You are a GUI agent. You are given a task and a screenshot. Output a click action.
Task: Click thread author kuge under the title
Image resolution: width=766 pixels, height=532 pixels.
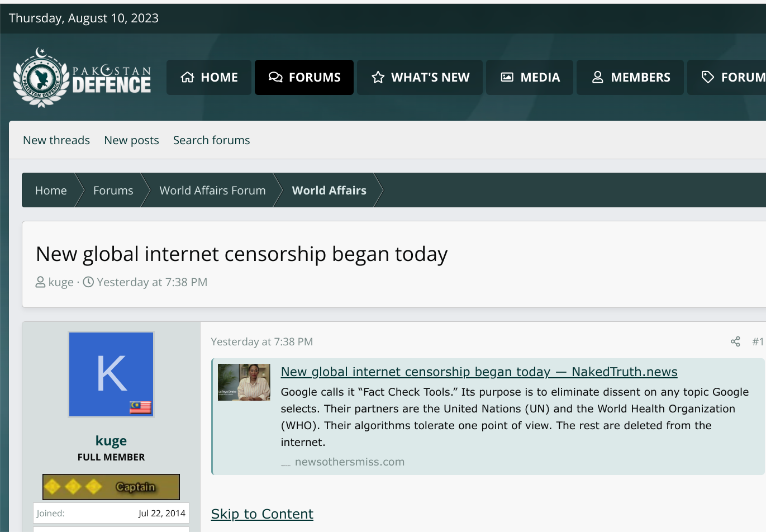(61, 282)
